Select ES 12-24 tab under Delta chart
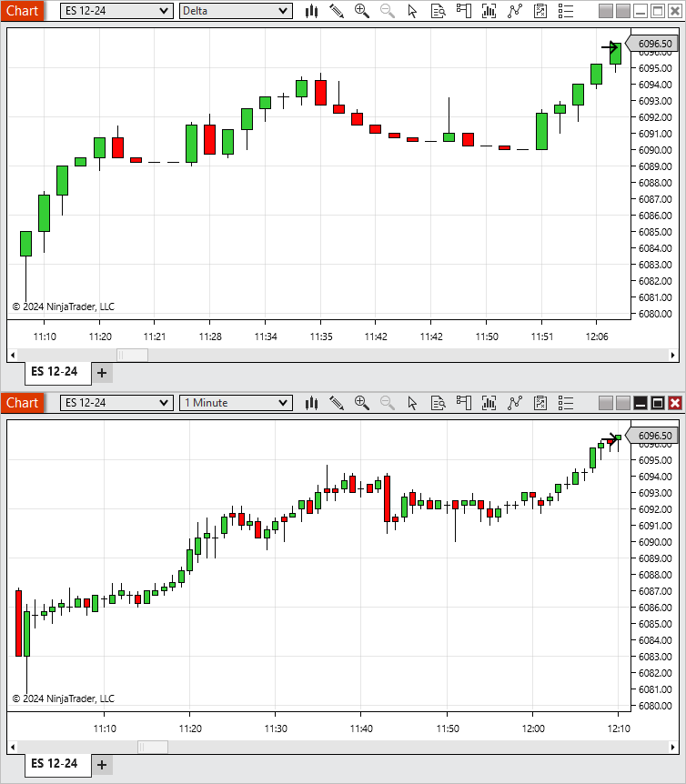 click(54, 372)
